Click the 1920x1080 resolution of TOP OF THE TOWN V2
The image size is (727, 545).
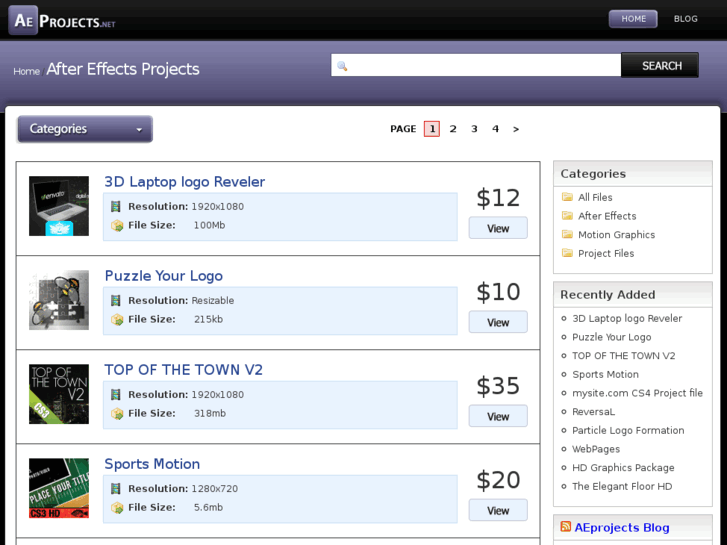217,395
